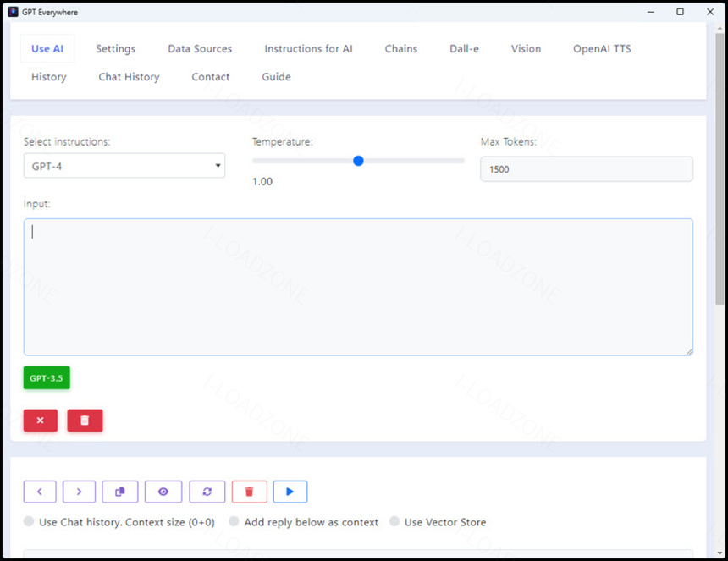Click the Temperature slider handle

358,161
